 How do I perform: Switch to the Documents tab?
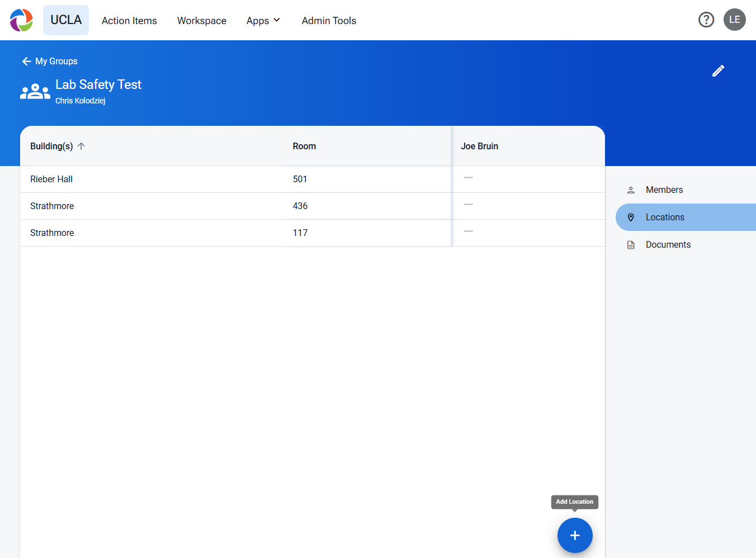(686, 245)
